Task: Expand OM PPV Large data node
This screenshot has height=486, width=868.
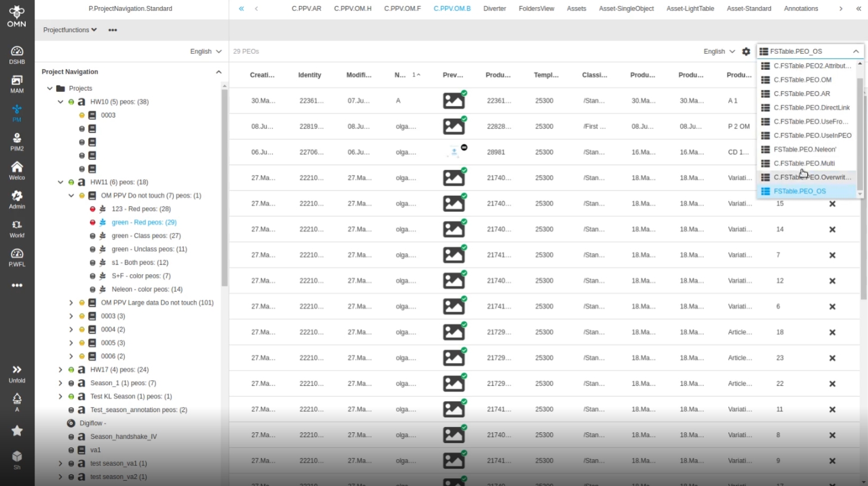Action: tap(71, 303)
